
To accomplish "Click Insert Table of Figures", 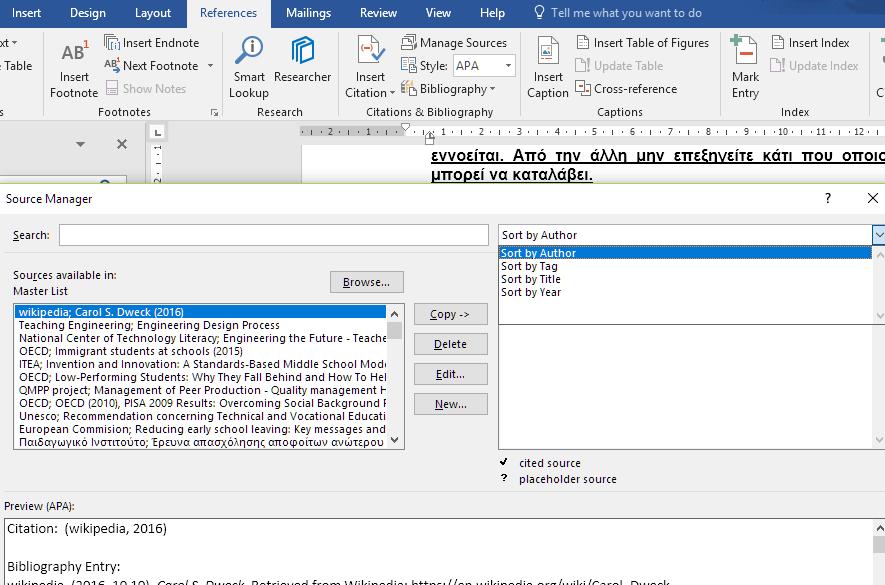I will tap(643, 43).
